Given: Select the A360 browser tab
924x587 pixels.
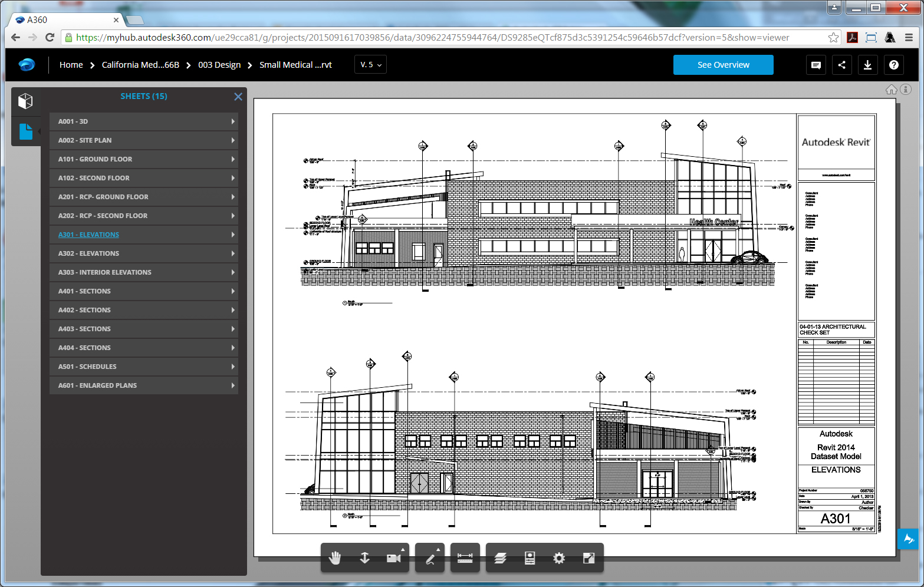Looking at the screenshot, I should click(x=65, y=20).
